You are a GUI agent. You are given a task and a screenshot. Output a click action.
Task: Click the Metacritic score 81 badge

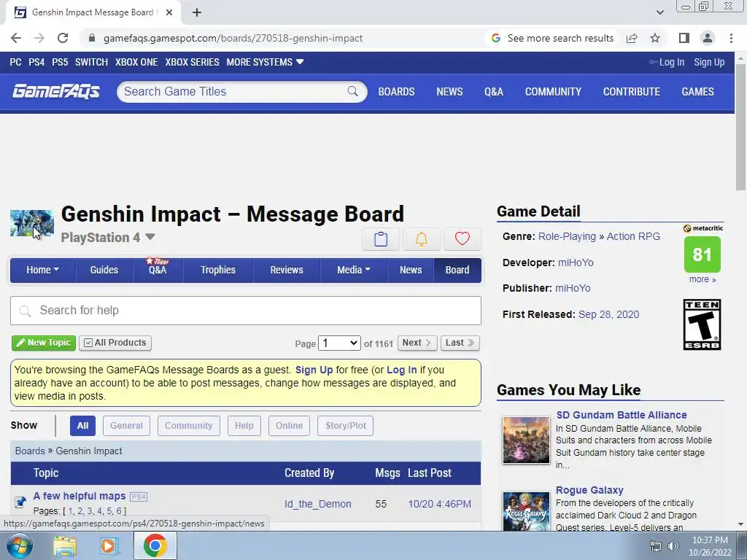point(703,254)
